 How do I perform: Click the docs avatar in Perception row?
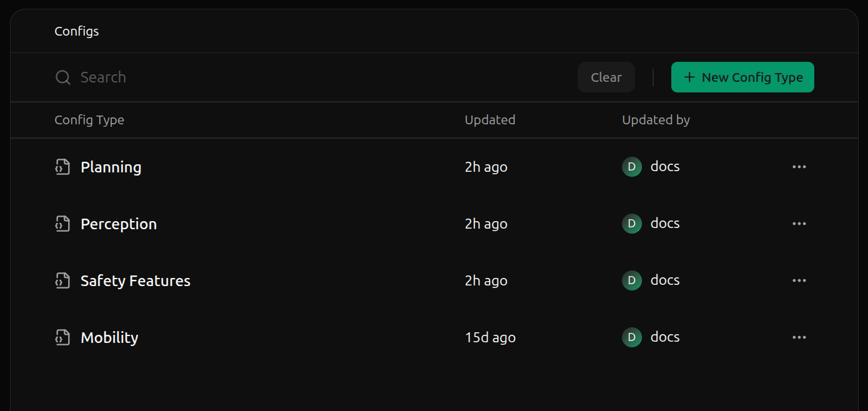(x=632, y=224)
